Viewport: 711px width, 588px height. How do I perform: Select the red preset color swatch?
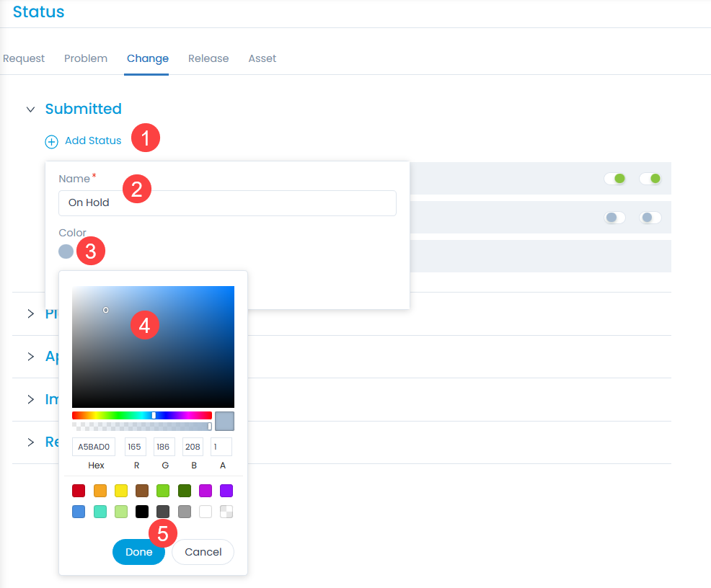point(79,491)
